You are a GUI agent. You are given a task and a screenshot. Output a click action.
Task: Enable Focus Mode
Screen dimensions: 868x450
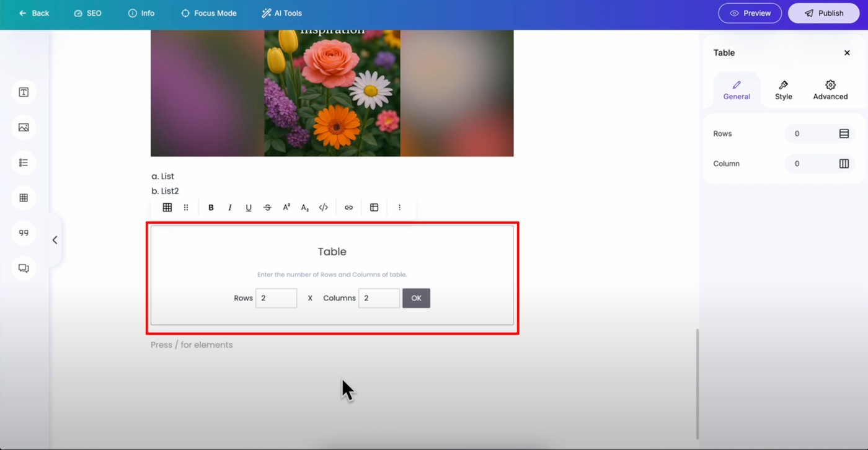point(208,13)
